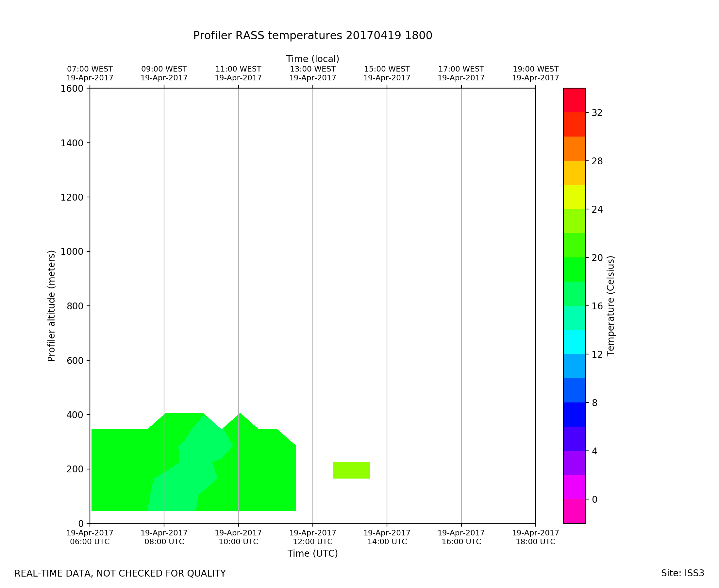Click the REAL-TIME DATA quality disclaimer text
The width and height of the screenshot is (719, 588).
120,573
